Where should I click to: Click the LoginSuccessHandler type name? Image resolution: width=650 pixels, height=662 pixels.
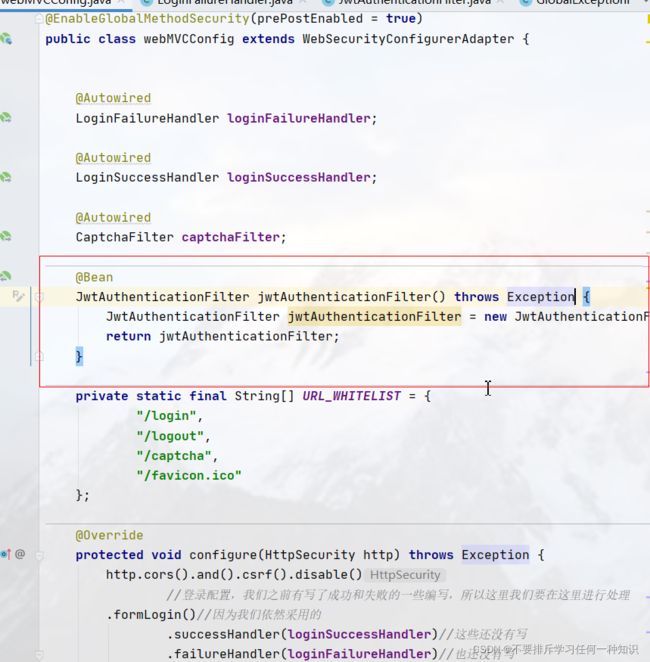point(147,177)
